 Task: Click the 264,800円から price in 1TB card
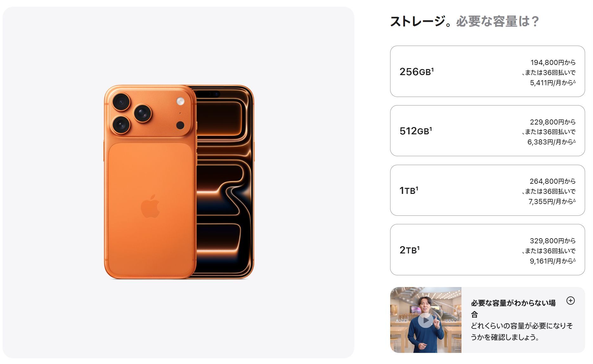pyautogui.click(x=552, y=181)
